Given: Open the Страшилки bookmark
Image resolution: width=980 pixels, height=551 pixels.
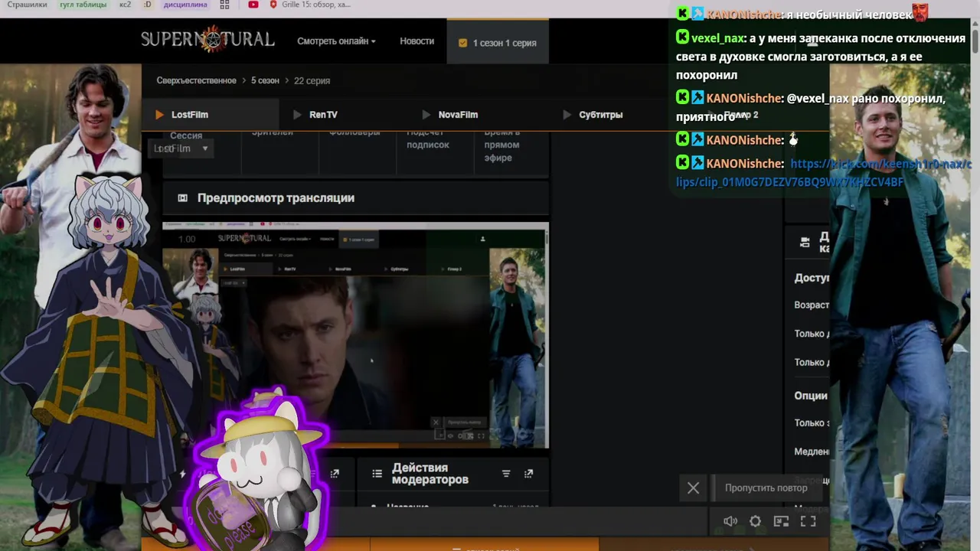Looking at the screenshot, I should pos(27,5).
